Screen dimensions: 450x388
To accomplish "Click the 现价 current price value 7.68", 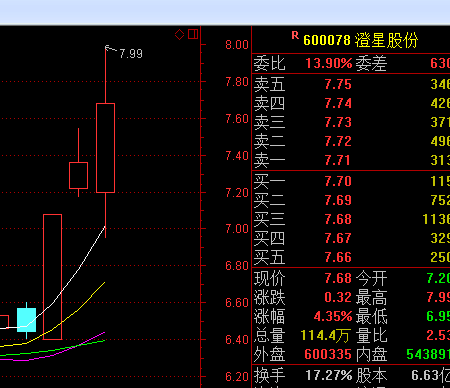I will click(x=338, y=278).
